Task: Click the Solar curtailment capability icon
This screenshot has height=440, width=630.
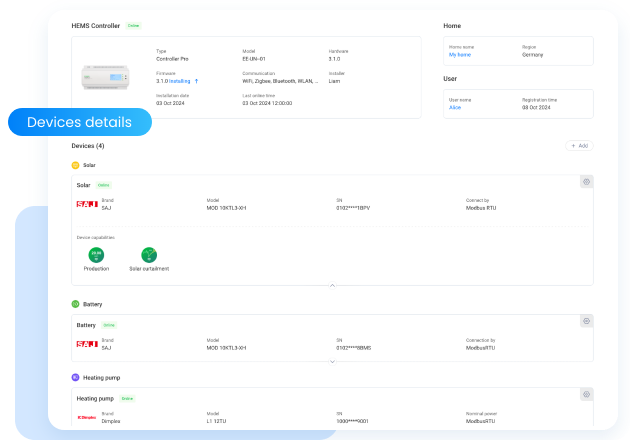Action: [x=149, y=255]
